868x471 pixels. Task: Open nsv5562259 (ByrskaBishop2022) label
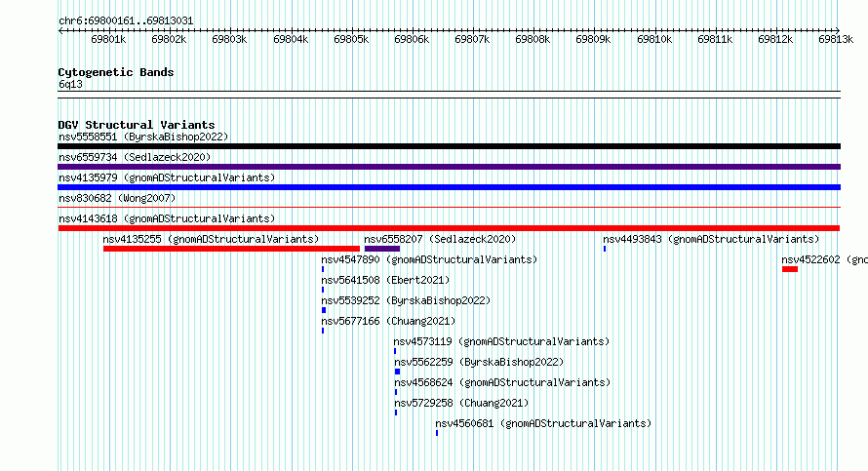click(479, 362)
